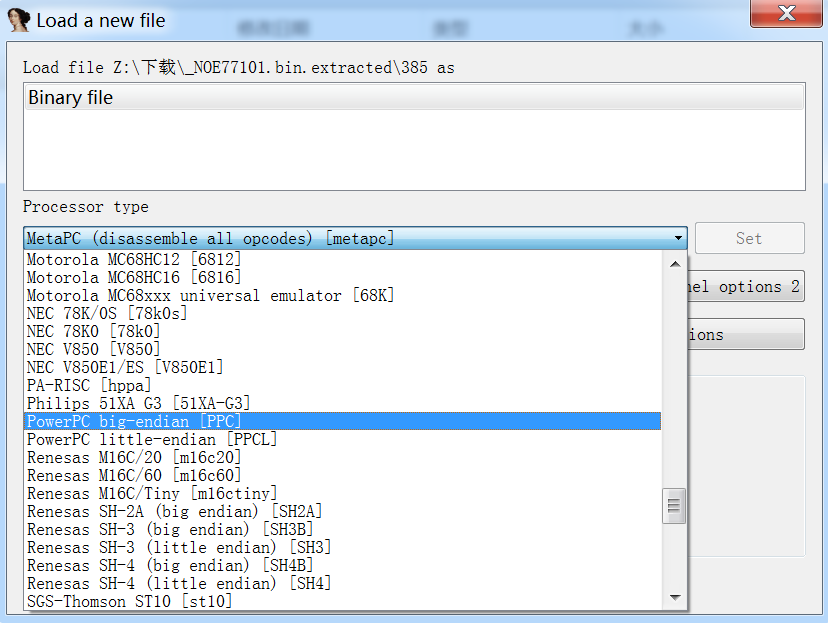The image size is (828, 623).
Task: Select PowerPC little-endian [PPCL] entry
Action: click(x=151, y=439)
